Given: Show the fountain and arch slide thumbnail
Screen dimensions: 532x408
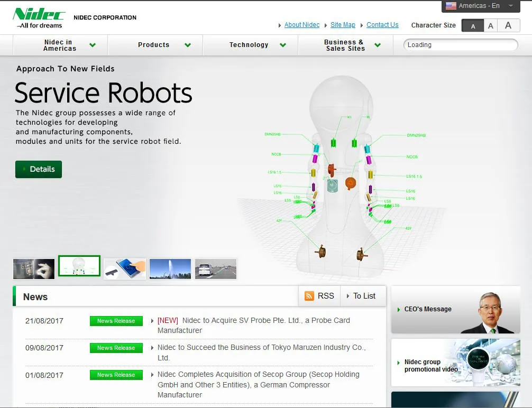Looking at the screenshot, I should coord(170,269).
